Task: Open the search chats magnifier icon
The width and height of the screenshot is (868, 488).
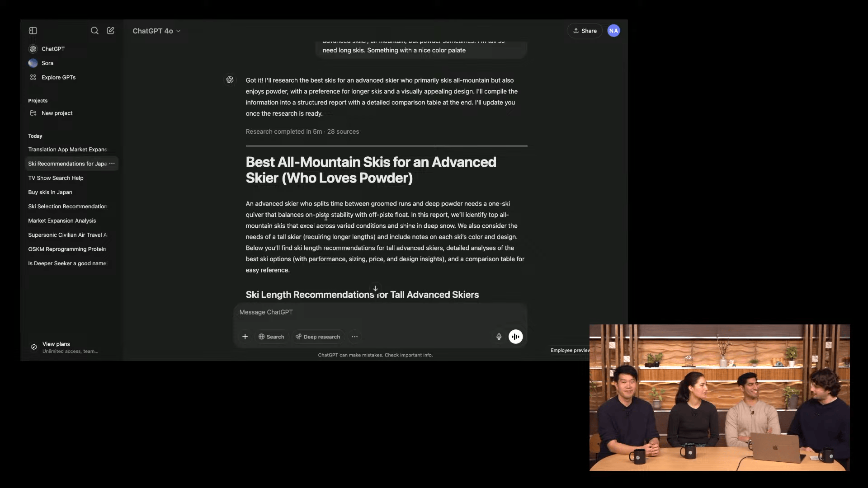Action: click(x=94, y=31)
